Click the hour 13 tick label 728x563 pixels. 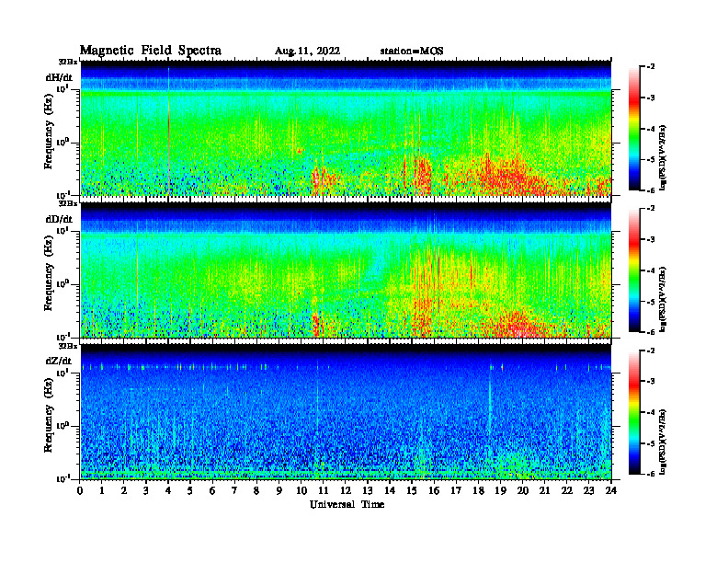tap(368, 491)
